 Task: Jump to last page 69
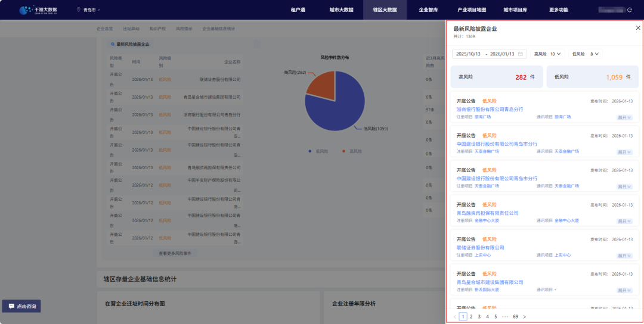[x=515, y=317]
